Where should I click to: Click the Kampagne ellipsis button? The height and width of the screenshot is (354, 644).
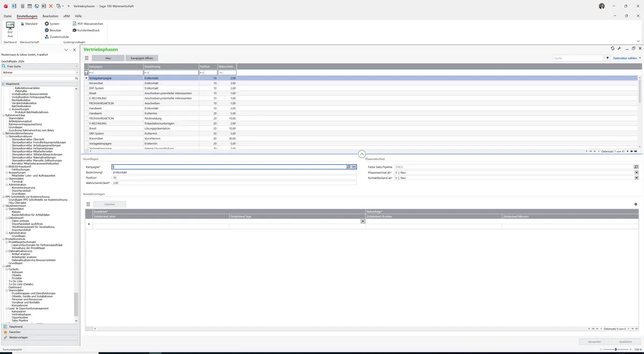pos(354,167)
